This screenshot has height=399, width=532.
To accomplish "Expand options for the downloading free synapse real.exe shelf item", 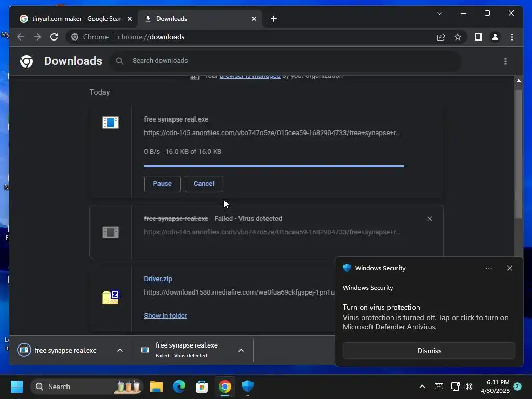I will pyautogui.click(x=120, y=350).
